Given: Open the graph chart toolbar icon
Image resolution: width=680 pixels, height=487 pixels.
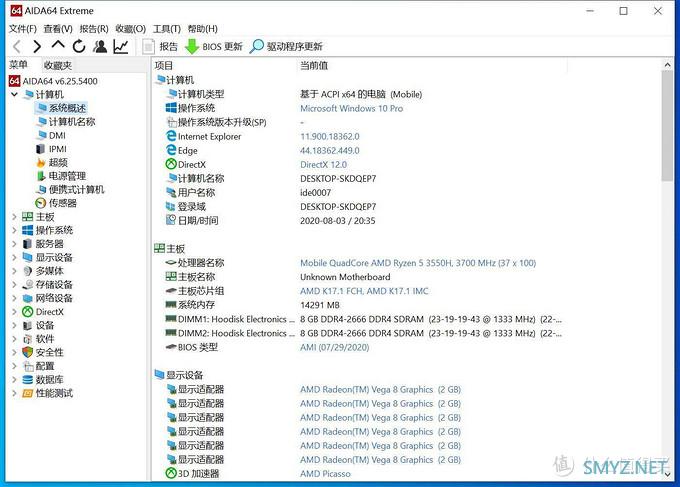Looking at the screenshot, I should pos(121,46).
